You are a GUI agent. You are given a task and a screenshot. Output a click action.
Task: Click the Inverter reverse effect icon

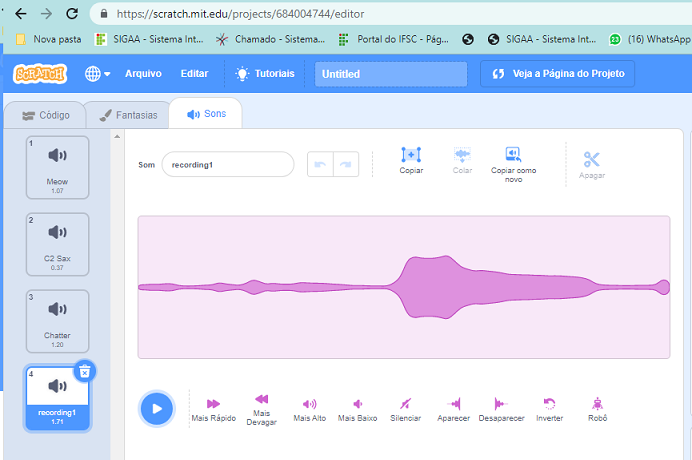549,403
